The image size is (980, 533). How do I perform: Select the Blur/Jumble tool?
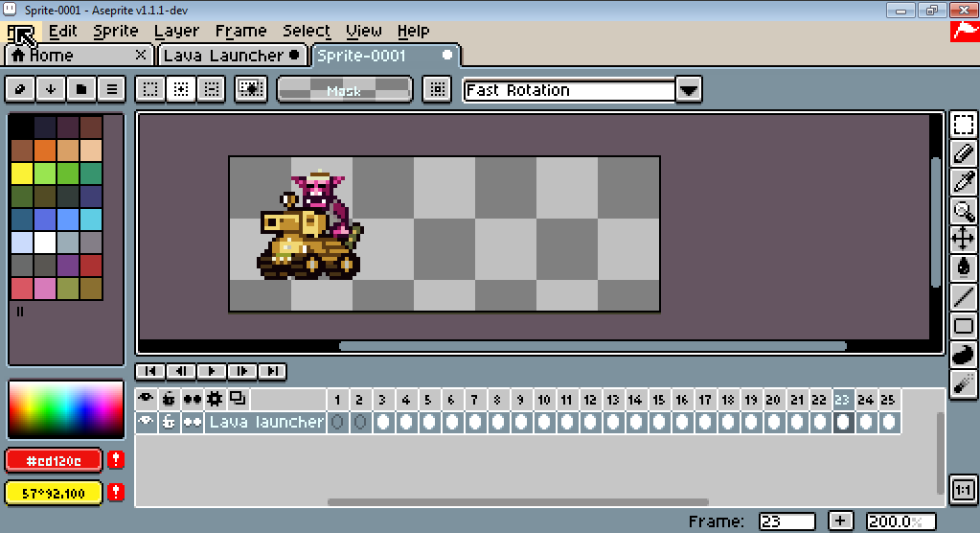click(x=963, y=382)
